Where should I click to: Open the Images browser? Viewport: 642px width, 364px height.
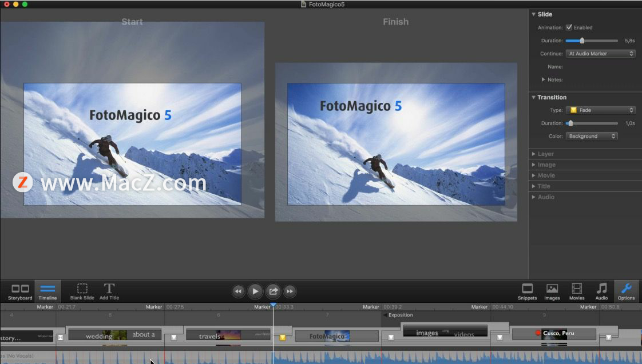(x=552, y=292)
